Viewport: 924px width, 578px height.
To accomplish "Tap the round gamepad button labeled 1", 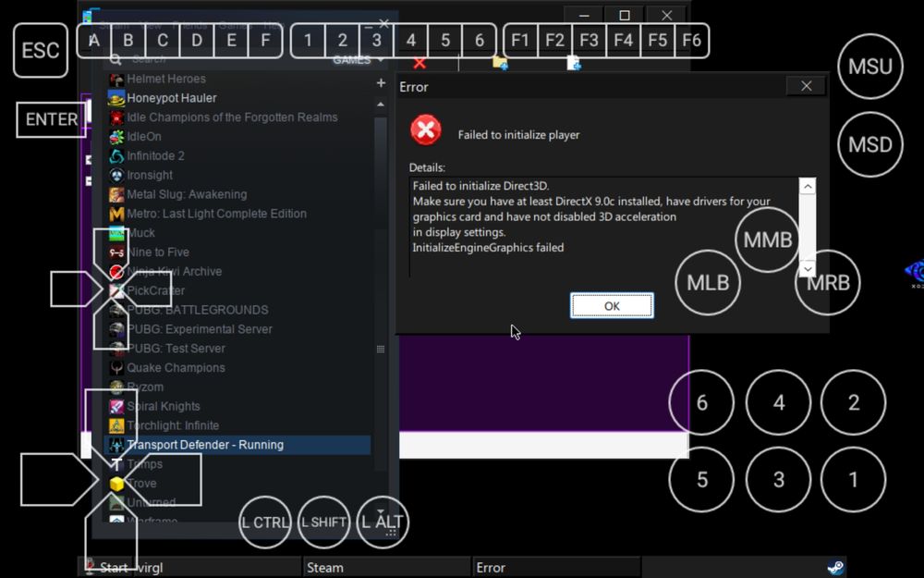I will 853,479.
